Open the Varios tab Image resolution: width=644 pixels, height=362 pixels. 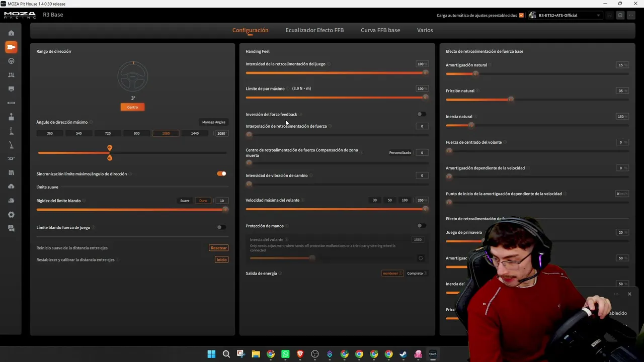pyautogui.click(x=425, y=30)
